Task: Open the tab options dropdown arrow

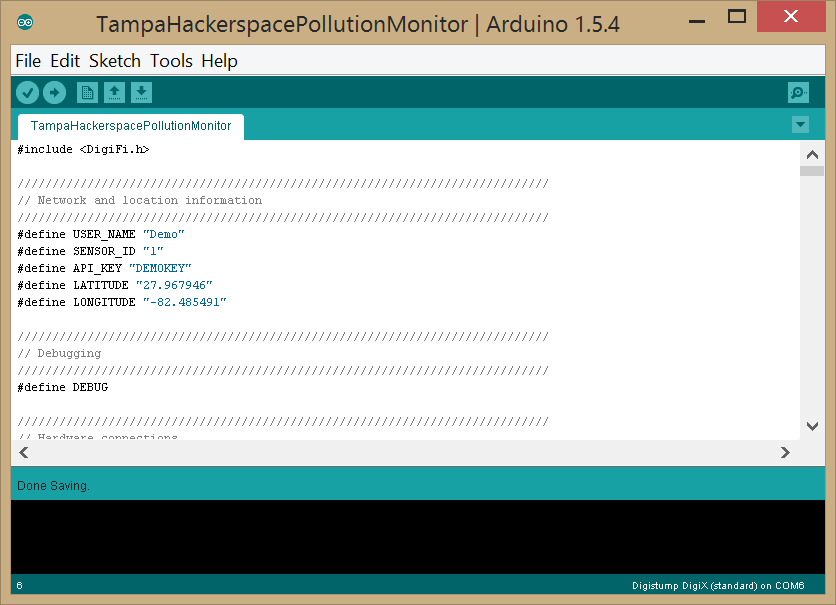Action: pos(800,125)
